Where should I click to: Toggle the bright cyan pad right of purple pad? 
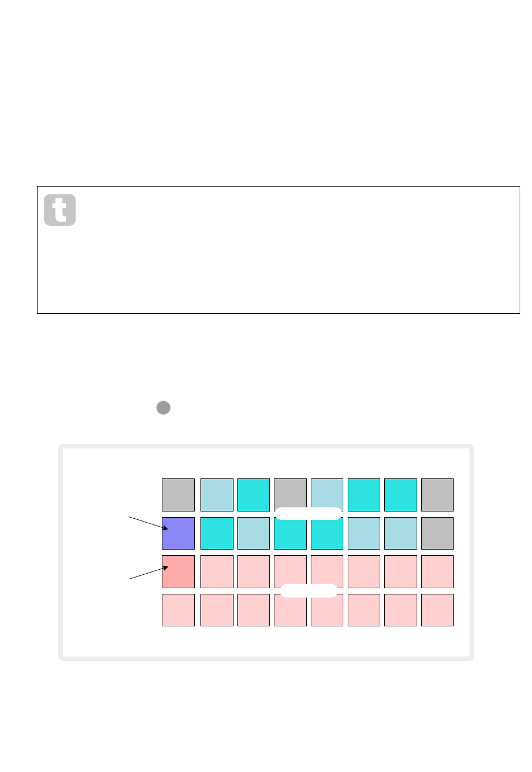[217, 533]
